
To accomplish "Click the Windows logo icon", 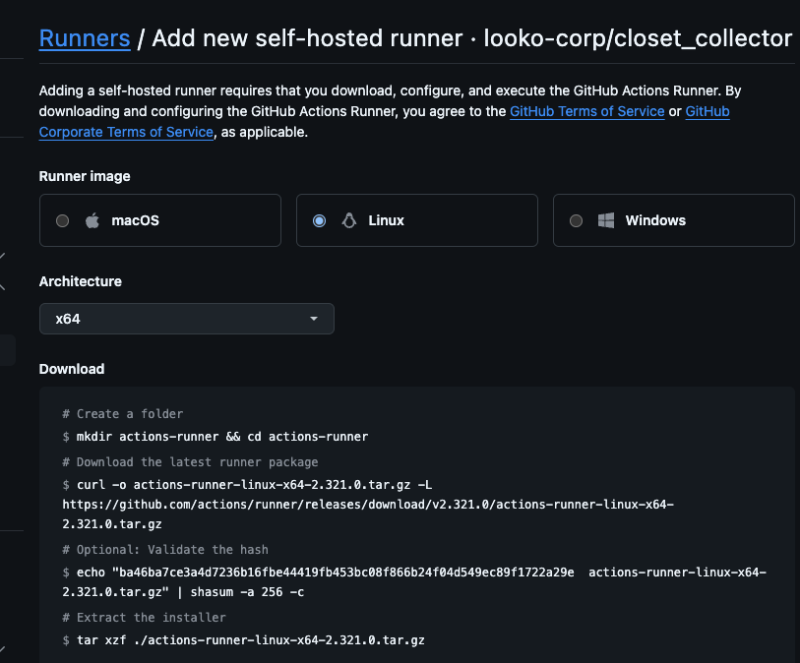I will [605, 221].
